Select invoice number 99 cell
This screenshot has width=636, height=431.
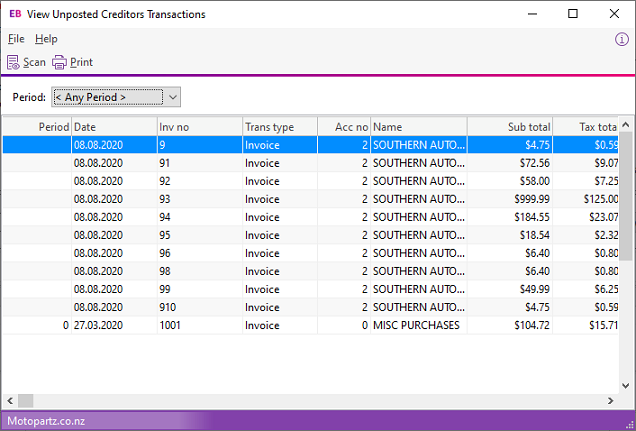(x=200, y=289)
